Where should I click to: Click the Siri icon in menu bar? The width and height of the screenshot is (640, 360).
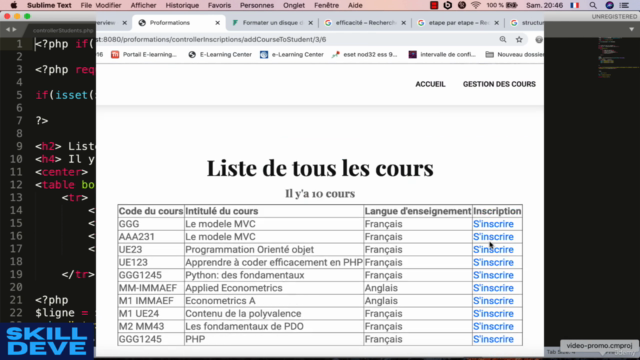pos(609,5)
